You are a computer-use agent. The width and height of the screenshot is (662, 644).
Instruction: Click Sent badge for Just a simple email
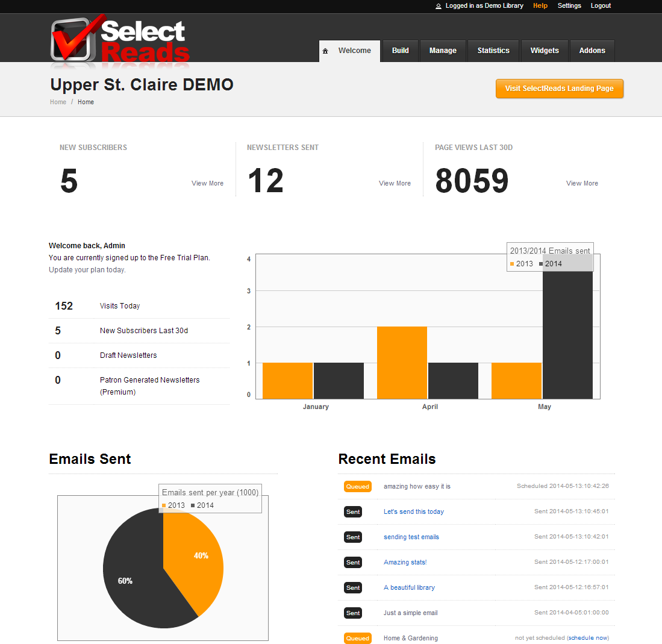pos(353,613)
